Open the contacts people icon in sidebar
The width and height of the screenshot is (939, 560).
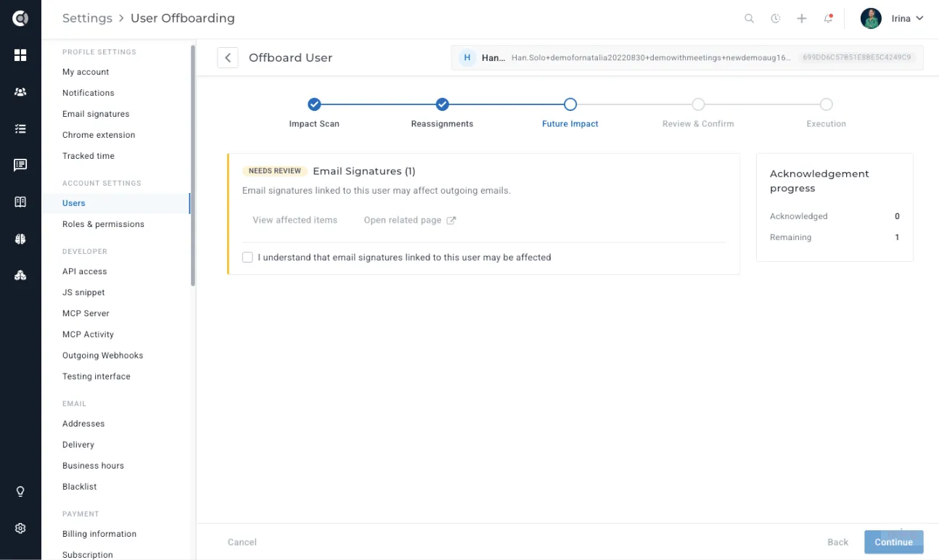[x=20, y=92]
